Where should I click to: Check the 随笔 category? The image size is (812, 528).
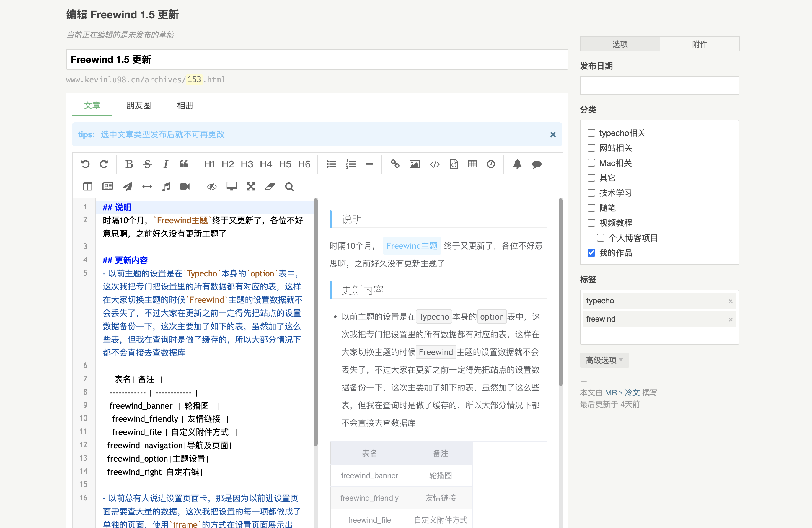point(591,208)
